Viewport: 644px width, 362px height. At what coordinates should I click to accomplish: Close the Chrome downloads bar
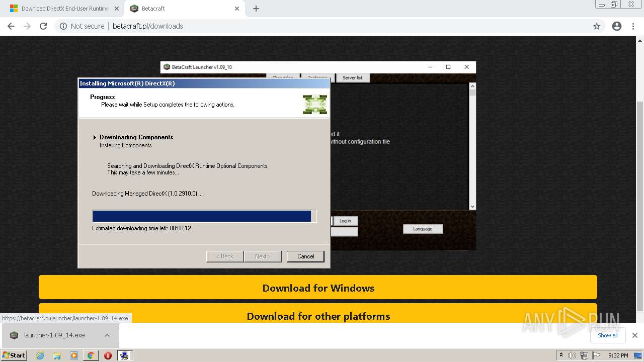[x=635, y=335]
